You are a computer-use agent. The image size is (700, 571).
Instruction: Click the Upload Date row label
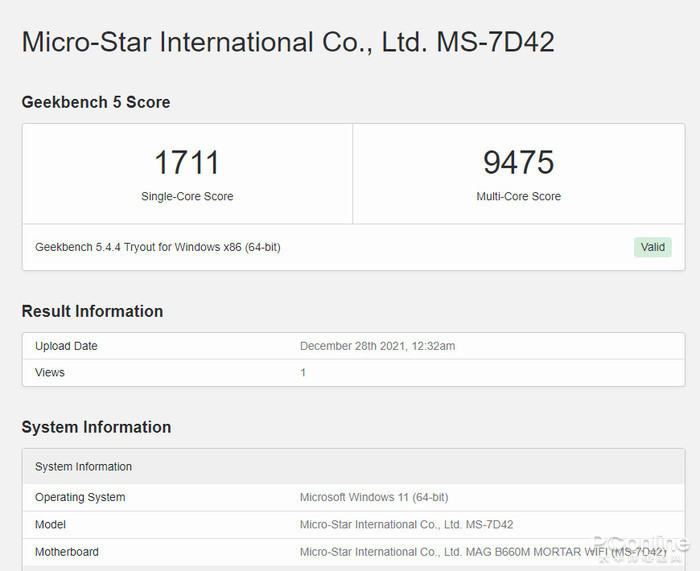coord(66,346)
